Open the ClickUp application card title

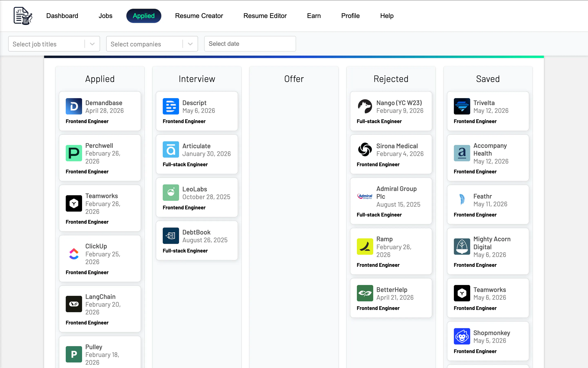(x=96, y=246)
